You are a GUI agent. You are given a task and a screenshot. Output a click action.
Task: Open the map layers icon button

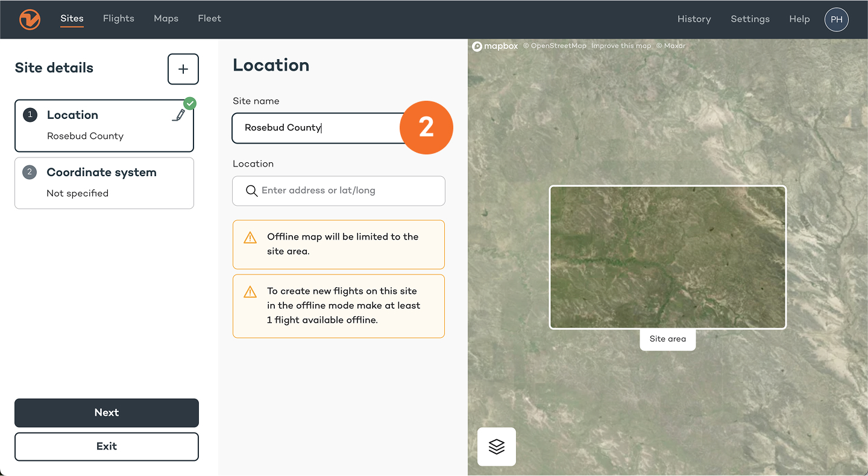[497, 446]
